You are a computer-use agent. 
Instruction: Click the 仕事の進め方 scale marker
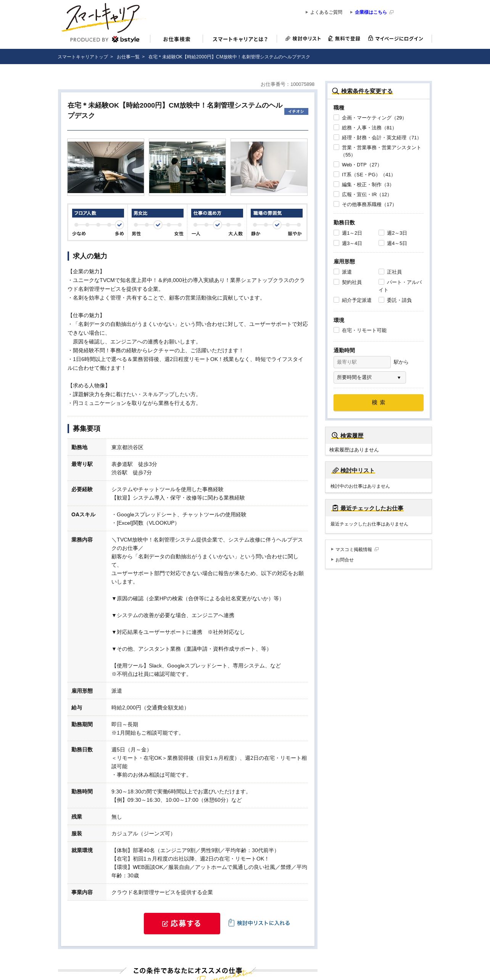click(x=218, y=225)
